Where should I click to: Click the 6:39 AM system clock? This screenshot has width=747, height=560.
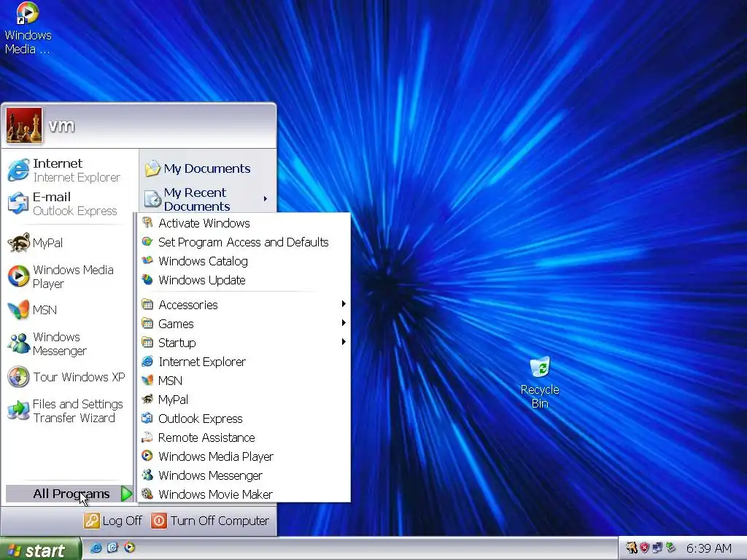pyautogui.click(x=708, y=548)
